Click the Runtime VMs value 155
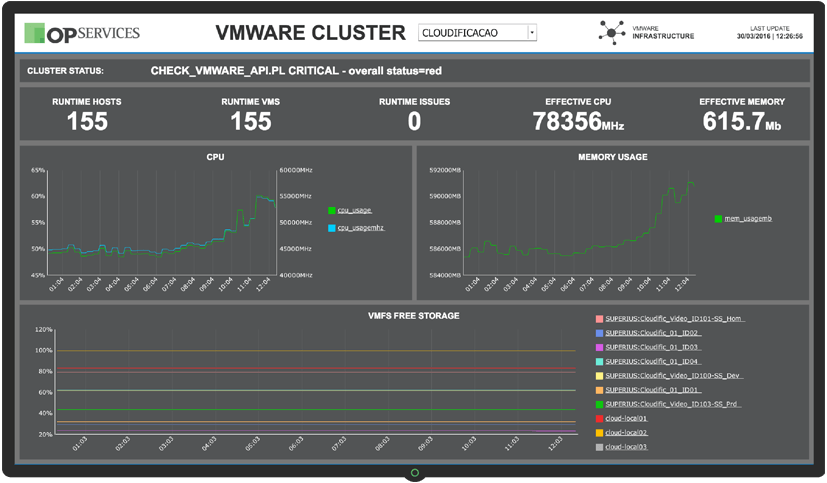The height and width of the screenshot is (483, 827). point(251,122)
